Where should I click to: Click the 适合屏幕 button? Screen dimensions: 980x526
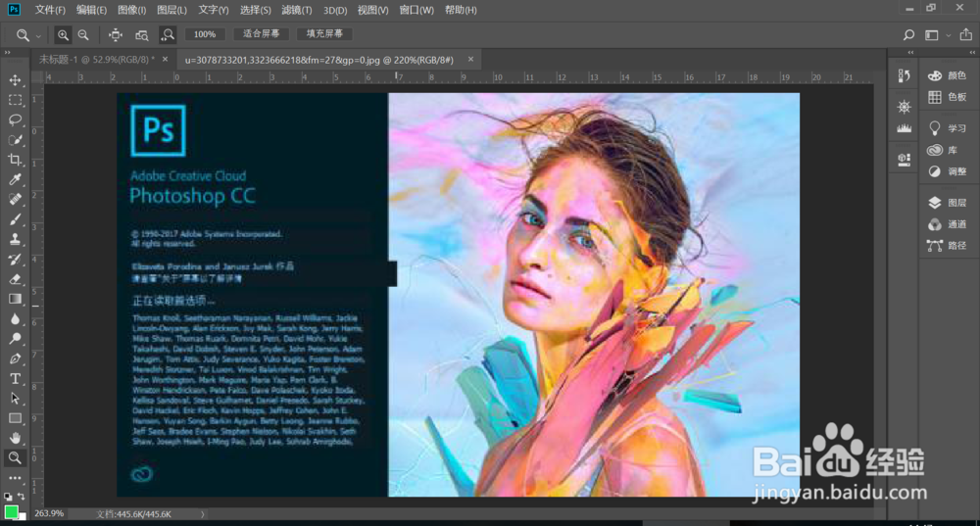pos(262,33)
